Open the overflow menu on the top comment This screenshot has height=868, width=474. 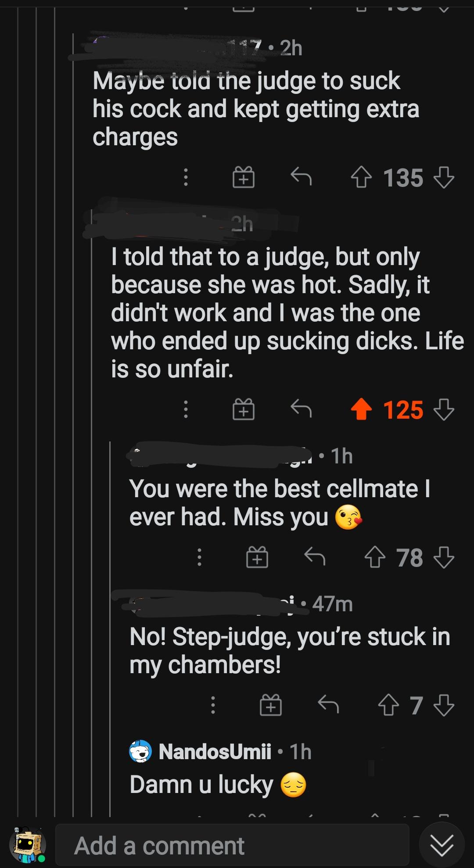click(x=186, y=177)
